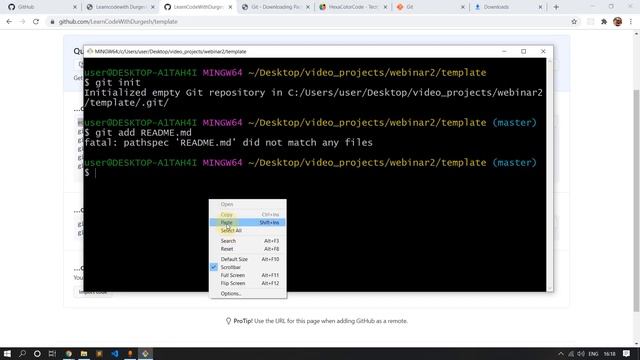Click the browser forward arrow
The image size is (640, 360).
[x=22, y=22]
